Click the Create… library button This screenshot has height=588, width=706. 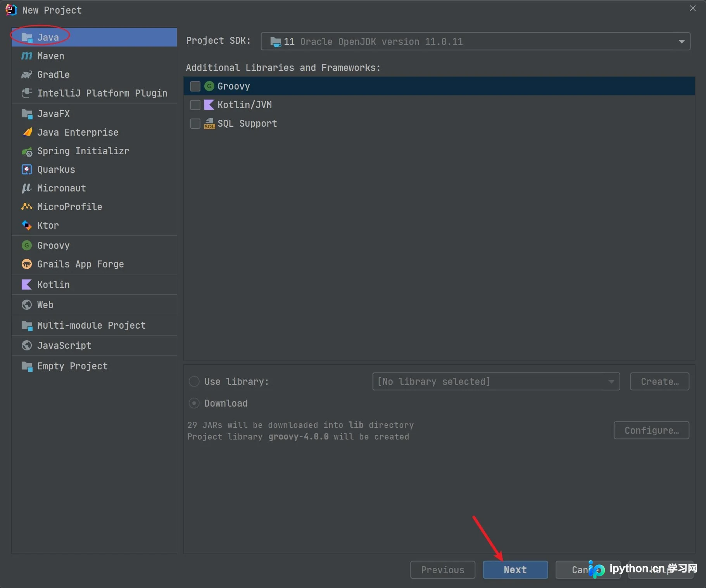[659, 381]
